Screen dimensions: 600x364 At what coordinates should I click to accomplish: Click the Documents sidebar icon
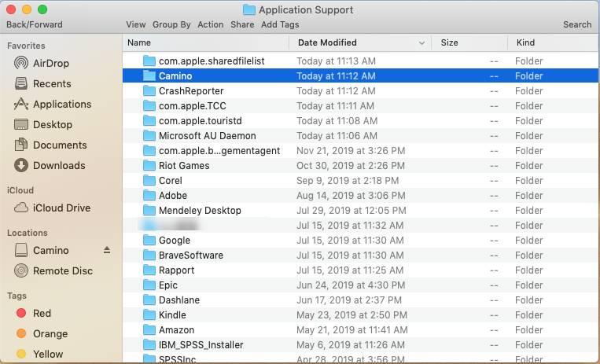(x=21, y=145)
